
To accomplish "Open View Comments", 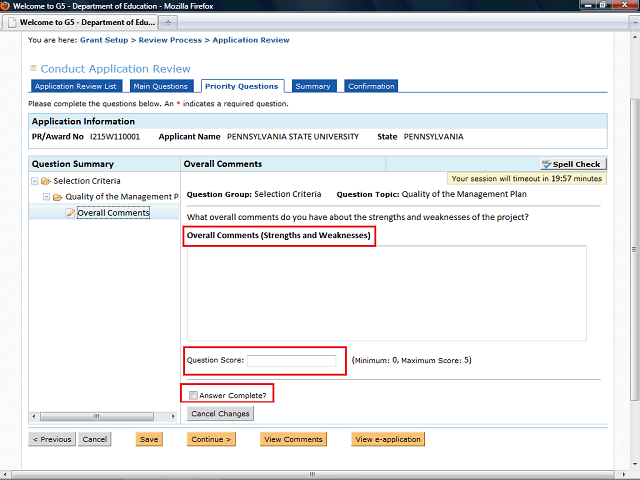I will (293, 439).
